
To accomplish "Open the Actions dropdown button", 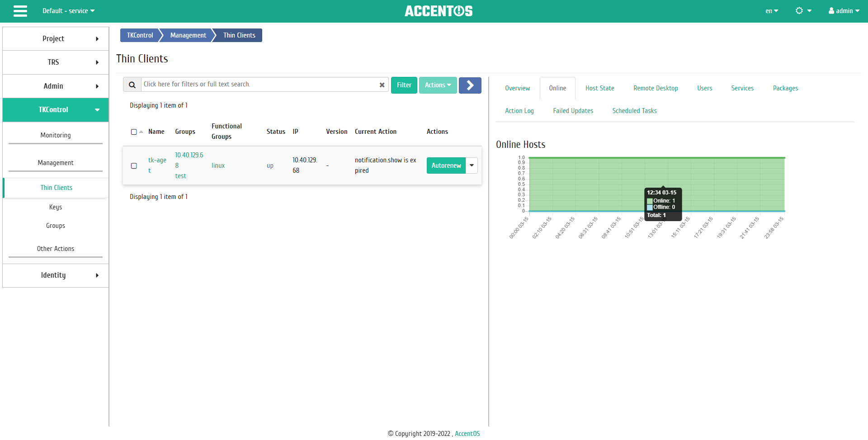I will pos(438,85).
